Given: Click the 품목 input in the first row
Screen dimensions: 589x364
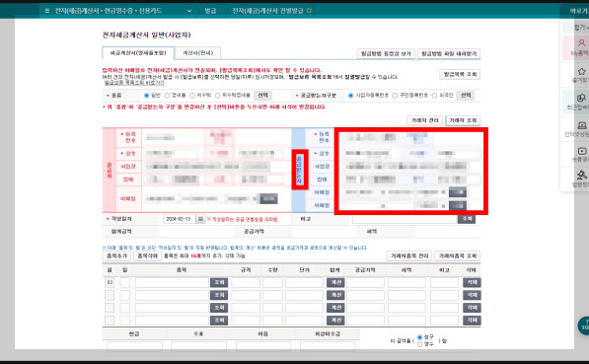Looking at the screenshot, I should tap(172, 282).
